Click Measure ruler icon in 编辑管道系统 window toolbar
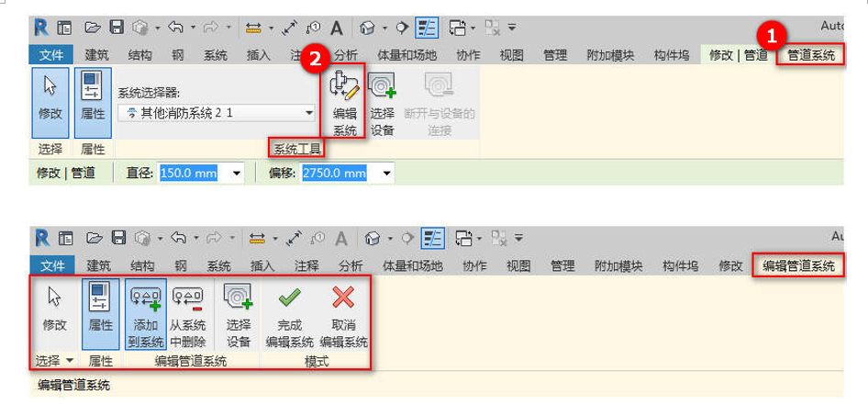Viewport: 868px width, 417px height. [x=258, y=238]
